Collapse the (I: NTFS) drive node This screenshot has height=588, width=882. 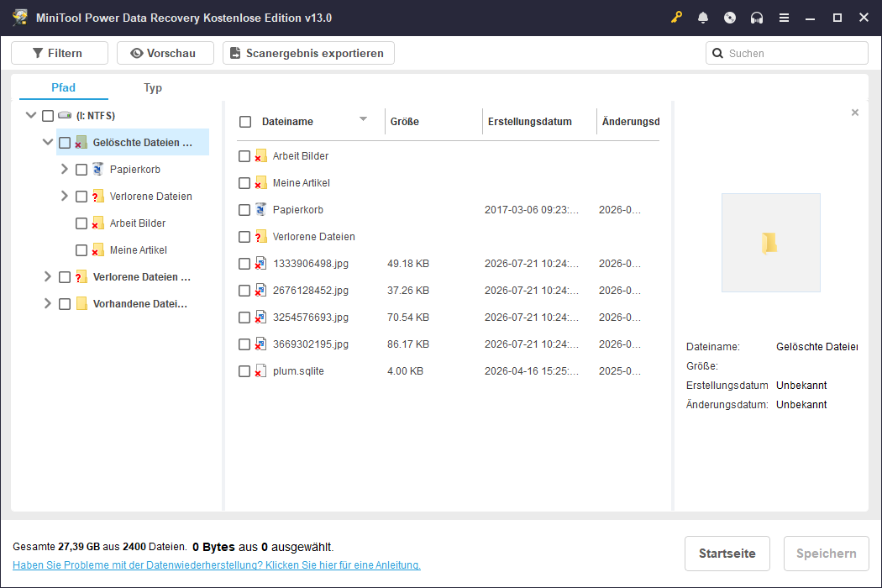point(31,115)
